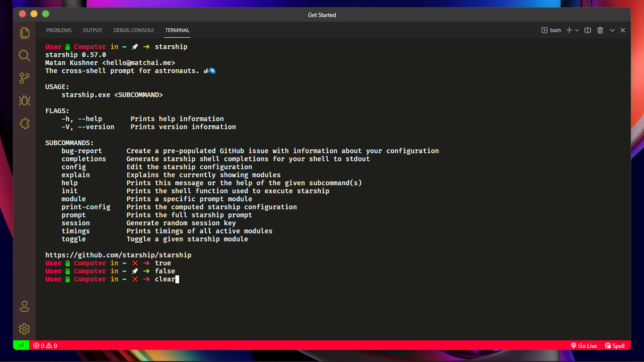
Task: Kill the terminal with trash icon
Action: tap(600, 30)
